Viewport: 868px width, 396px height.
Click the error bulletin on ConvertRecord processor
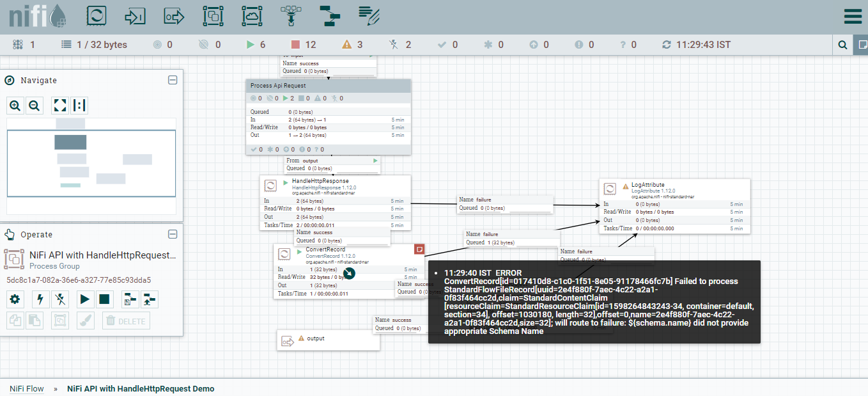coord(419,249)
